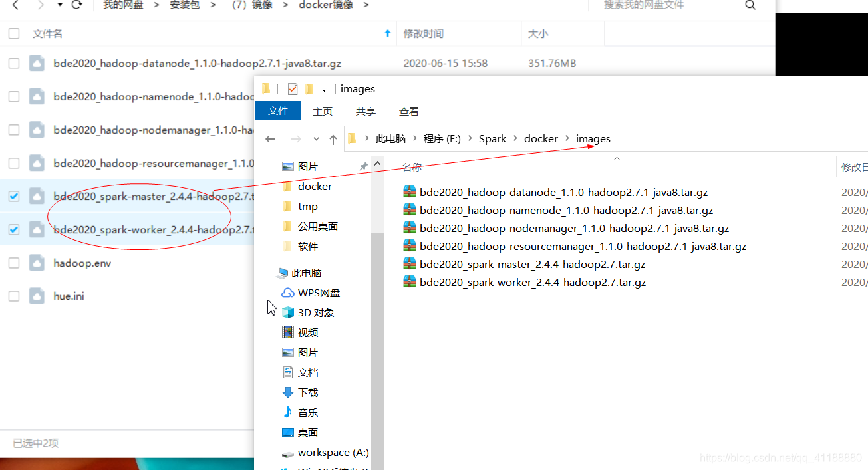The image size is (868, 470).
Task: Click 此电脑 in Explorer address bar
Action: pyautogui.click(x=390, y=139)
